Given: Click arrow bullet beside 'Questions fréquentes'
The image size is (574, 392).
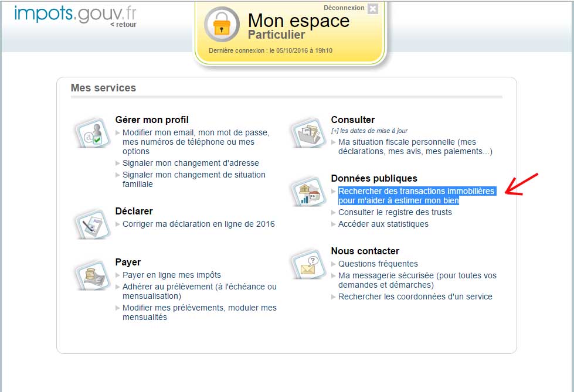Looking at the screenshot, I should pyautogui.click(x=334, y=264).
